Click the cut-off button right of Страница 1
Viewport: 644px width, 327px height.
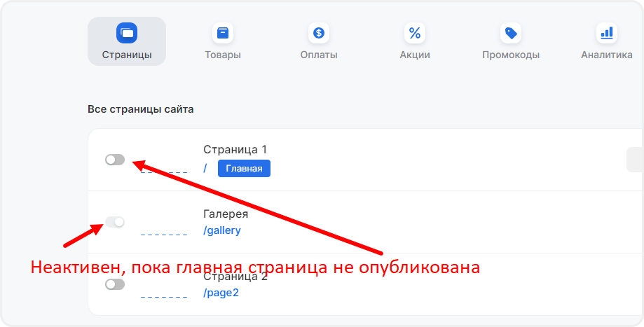pyautogui.click(x=635, y=160)
